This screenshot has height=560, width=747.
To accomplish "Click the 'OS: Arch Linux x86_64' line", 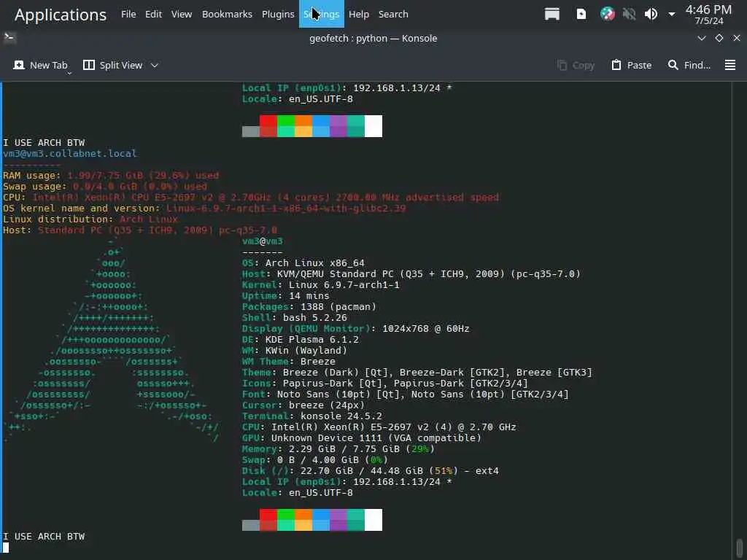I will point(303,262).
